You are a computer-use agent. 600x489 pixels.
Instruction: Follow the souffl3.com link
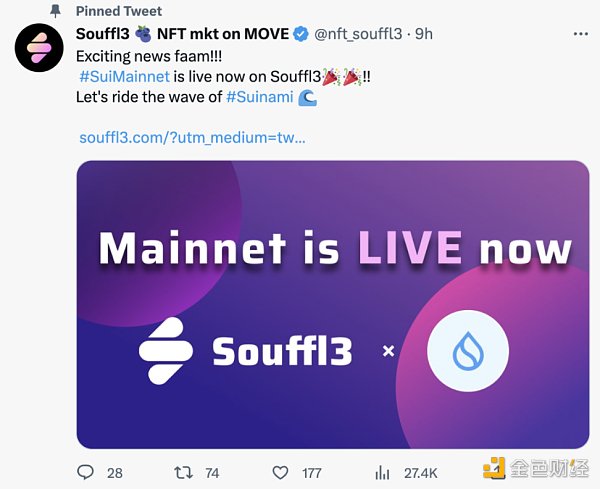pos(191,137)
